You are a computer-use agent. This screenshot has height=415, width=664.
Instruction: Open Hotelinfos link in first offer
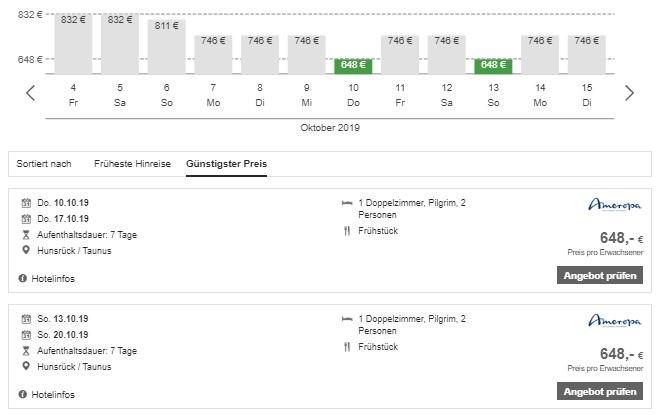(53, 279)
